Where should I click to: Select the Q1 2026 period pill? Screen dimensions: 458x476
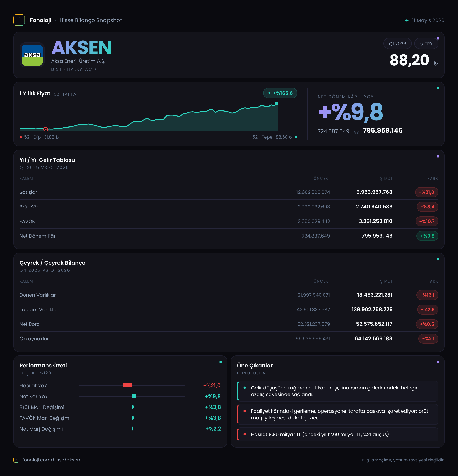coord(397,44)
